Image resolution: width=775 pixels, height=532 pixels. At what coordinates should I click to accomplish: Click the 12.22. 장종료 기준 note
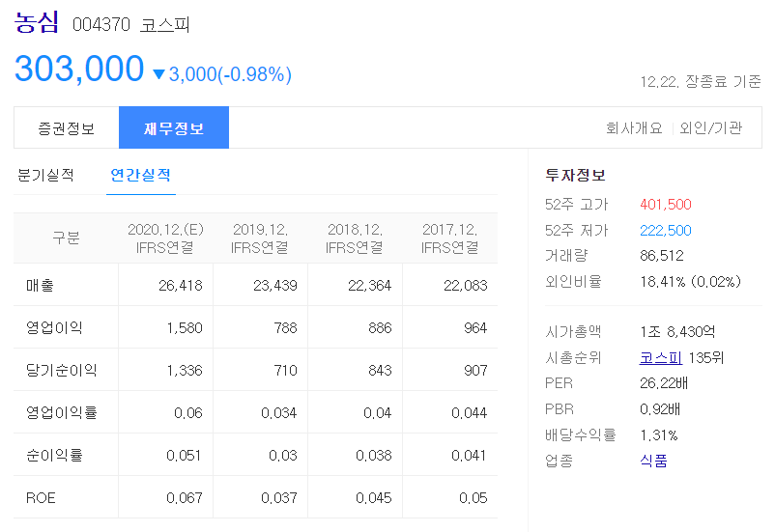(701, 81)
